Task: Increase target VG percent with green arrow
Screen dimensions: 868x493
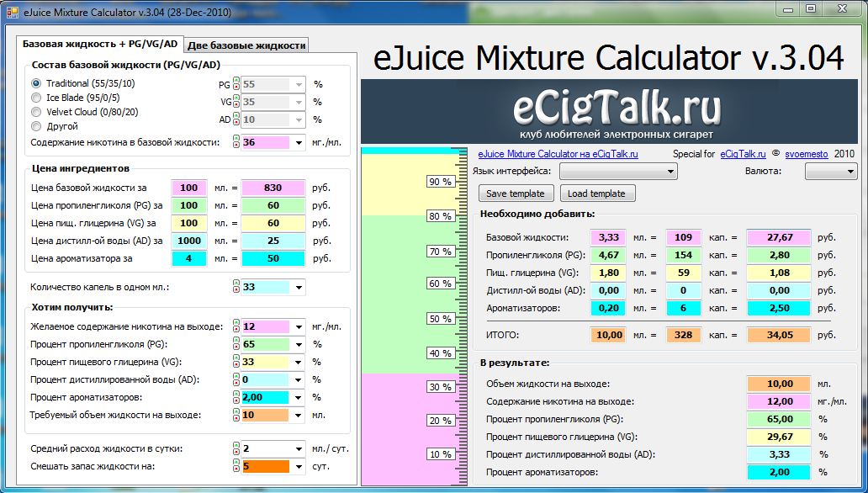Action: coord(236,359)
